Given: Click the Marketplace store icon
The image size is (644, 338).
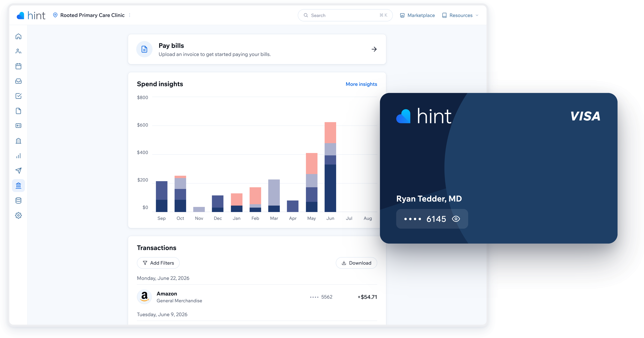Looking at the screenshot, I should point(402,16).
